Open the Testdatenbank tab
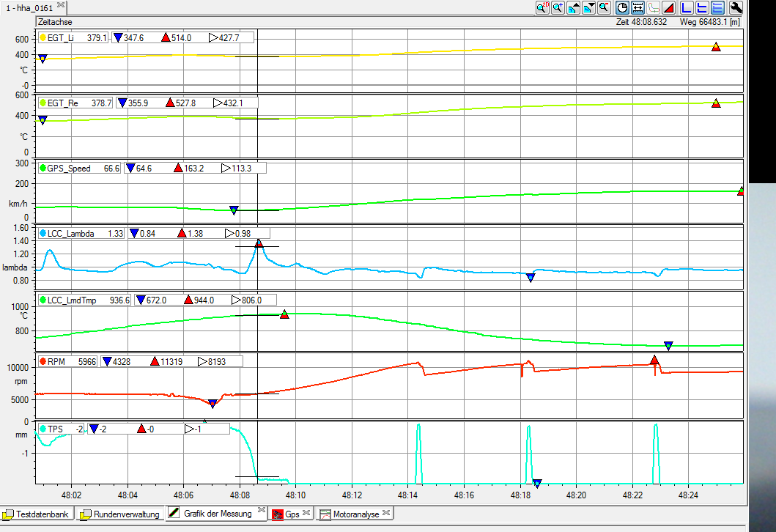This screenshot has height=532, width=776. (x=37, y=514)
